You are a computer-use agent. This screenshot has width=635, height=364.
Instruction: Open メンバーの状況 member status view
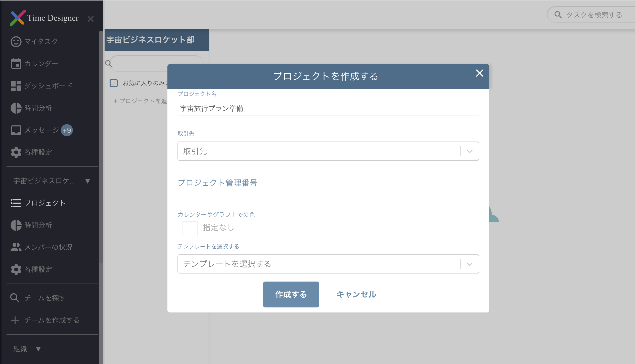(48, 247)
